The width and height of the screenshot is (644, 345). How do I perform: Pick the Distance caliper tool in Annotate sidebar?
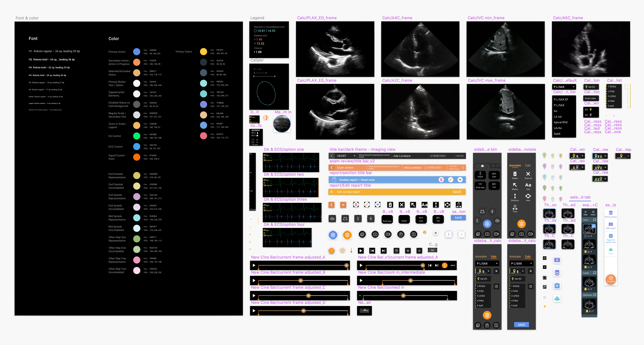[515, 197]
